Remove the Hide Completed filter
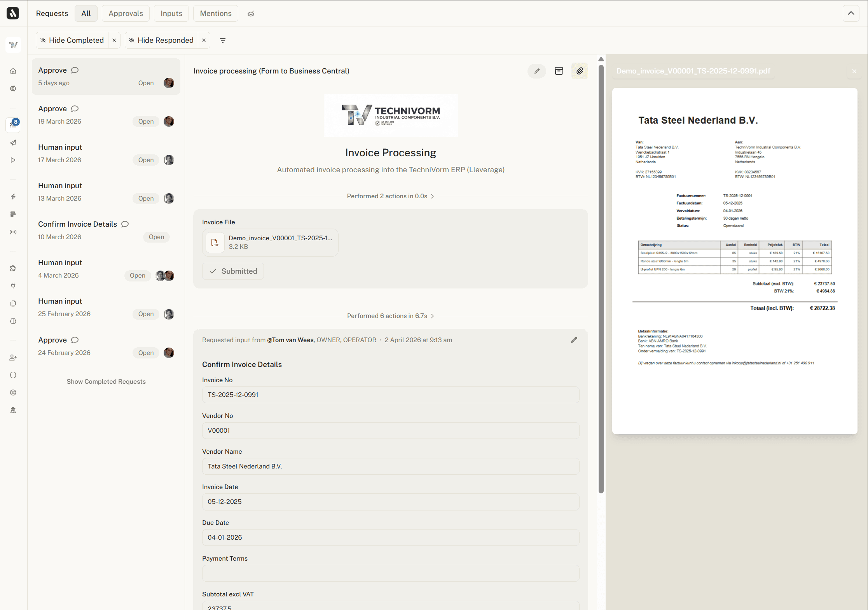Screen dimensions: 868x610 click(114, 40)
